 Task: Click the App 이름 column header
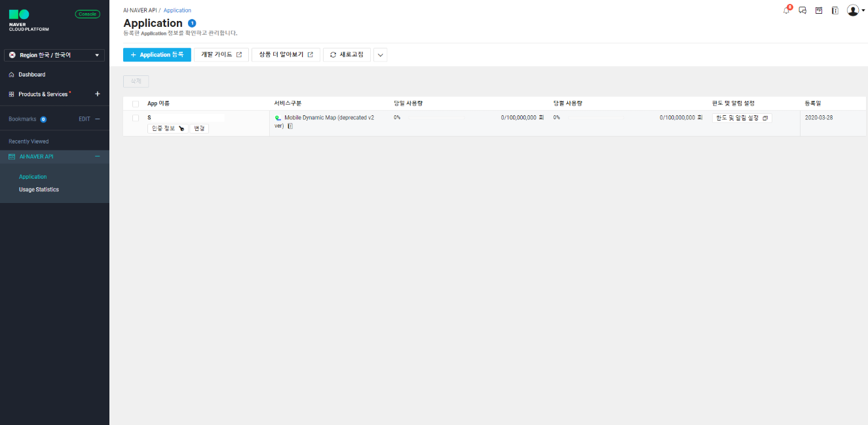pos(159,103)
